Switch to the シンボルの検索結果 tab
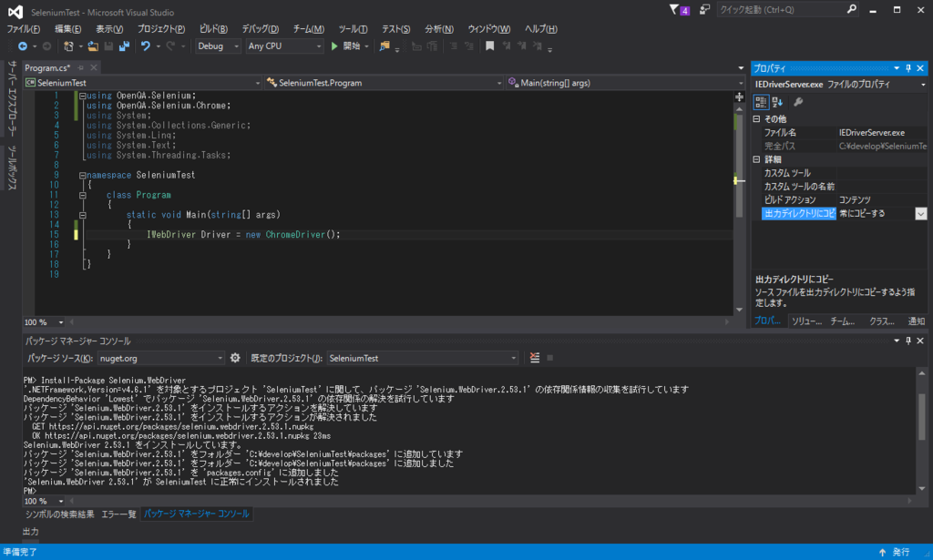Image resolution: width=933 pixels, height=560 pixels. pos(59,514)
